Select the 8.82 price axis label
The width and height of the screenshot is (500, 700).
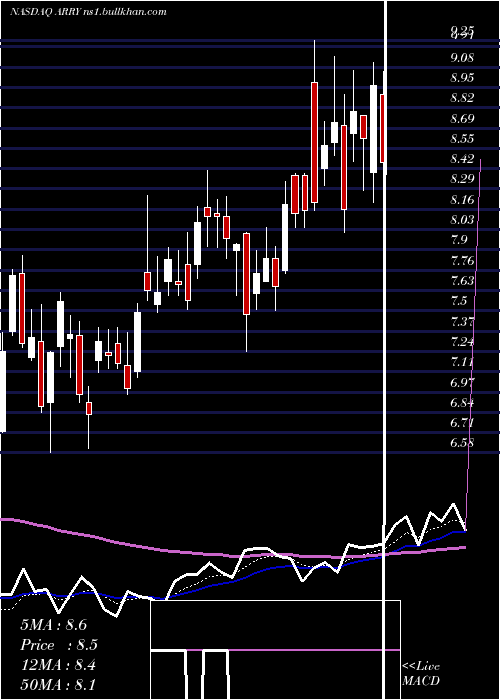point(462,98)
